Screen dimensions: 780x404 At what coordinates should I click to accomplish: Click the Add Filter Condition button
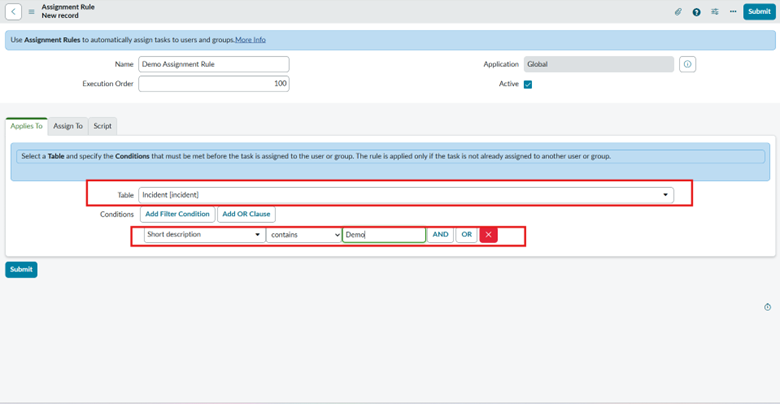[x=177, y=214]
